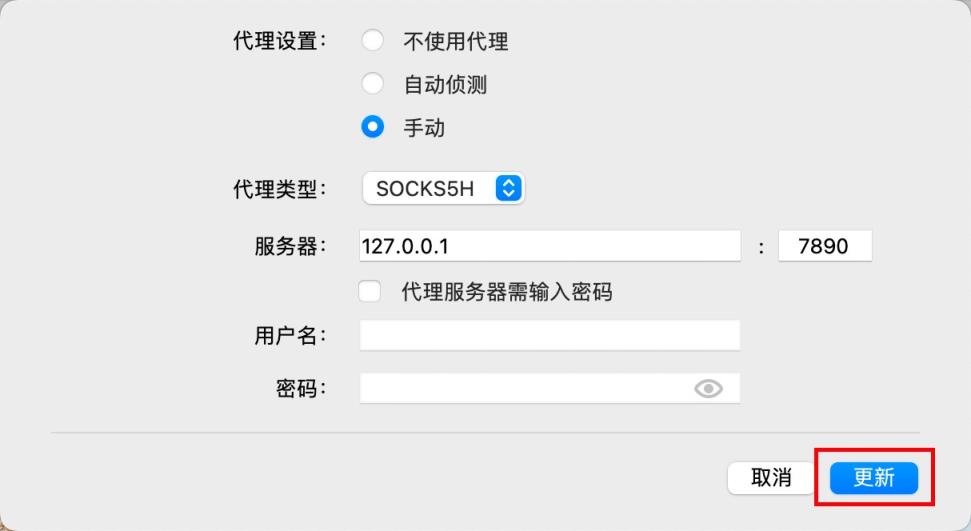Click the blue chevron arrows on SOCKS5H
971x531 pixels.
pyautogui.click(x=508, y=188)
